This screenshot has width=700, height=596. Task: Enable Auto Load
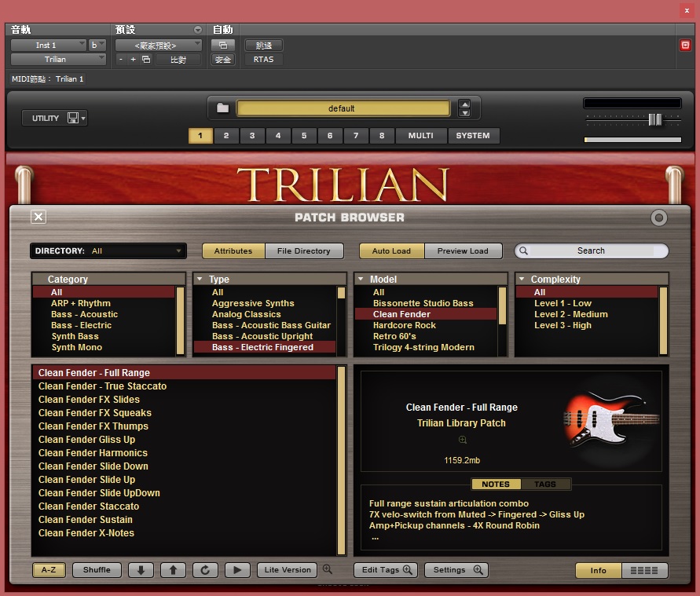[391, 250]
